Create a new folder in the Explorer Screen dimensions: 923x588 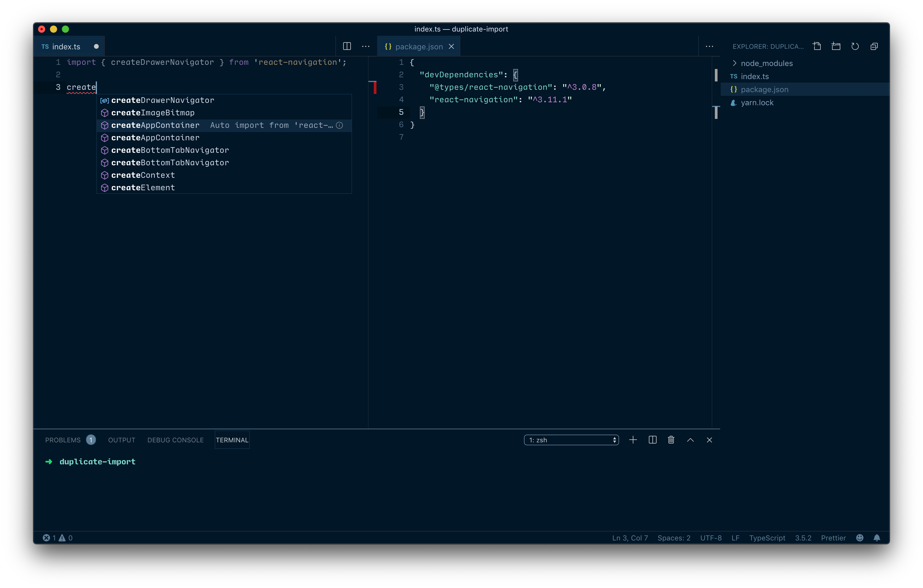(836, 46)
